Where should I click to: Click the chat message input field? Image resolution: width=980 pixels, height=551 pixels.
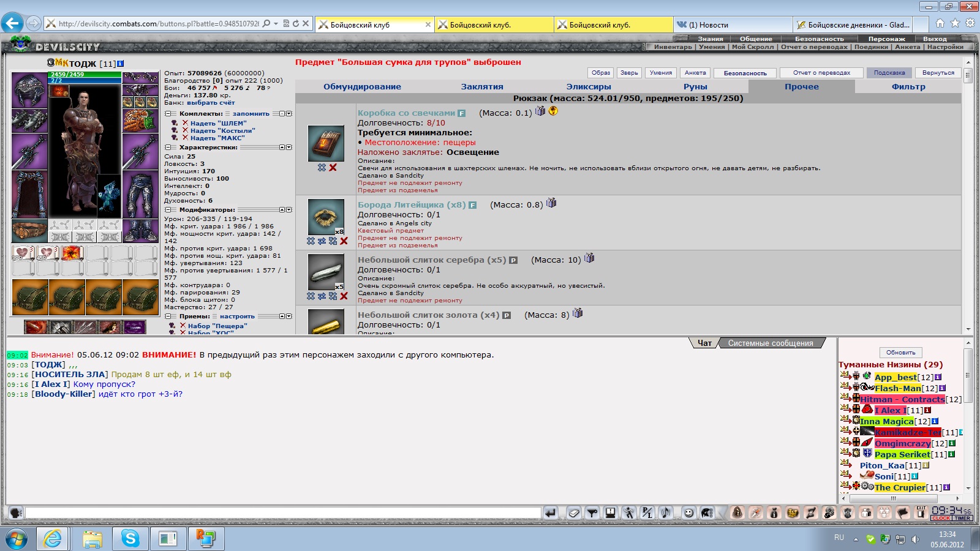click(x=283, y=513)
